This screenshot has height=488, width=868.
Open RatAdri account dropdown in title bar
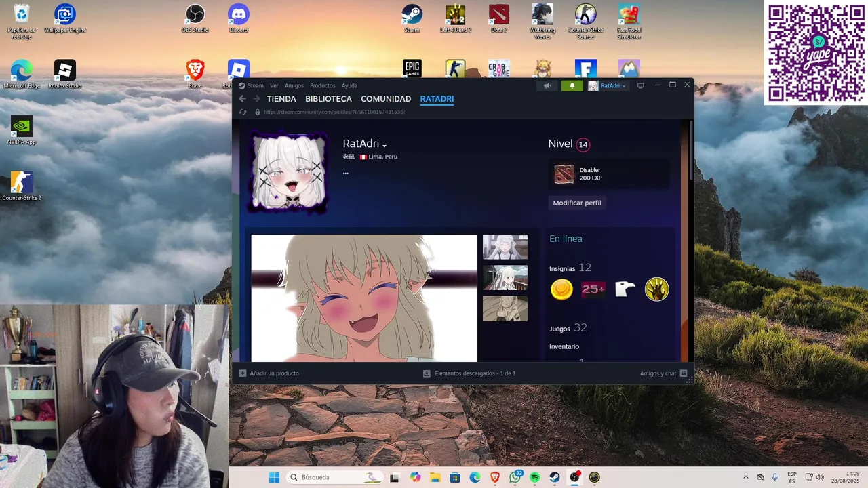tap(608, 85)
